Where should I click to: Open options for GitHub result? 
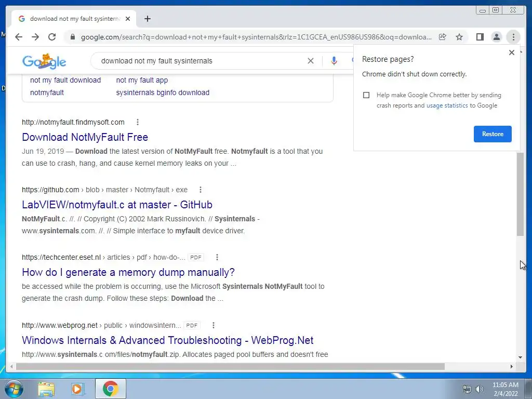[x=201, y=190]
